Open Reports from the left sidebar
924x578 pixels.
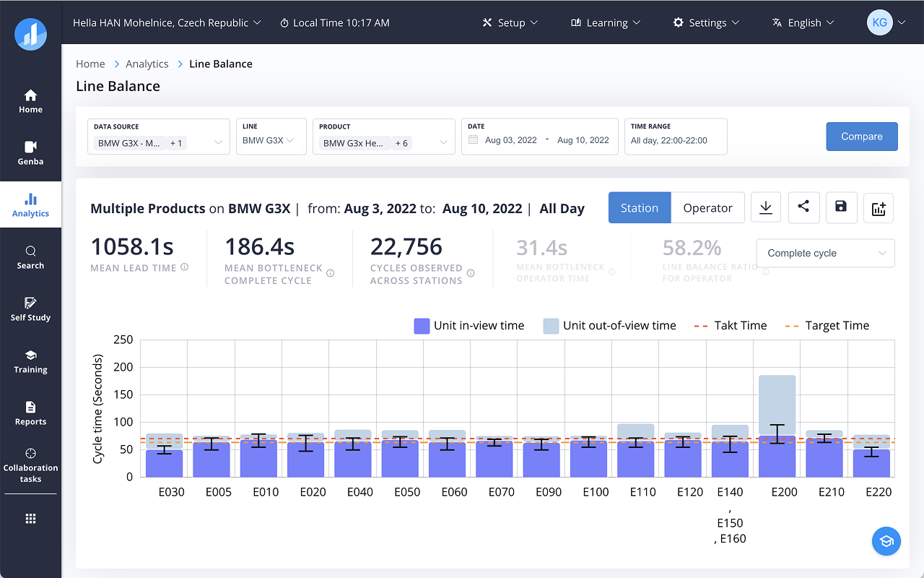tap(30, 413)
